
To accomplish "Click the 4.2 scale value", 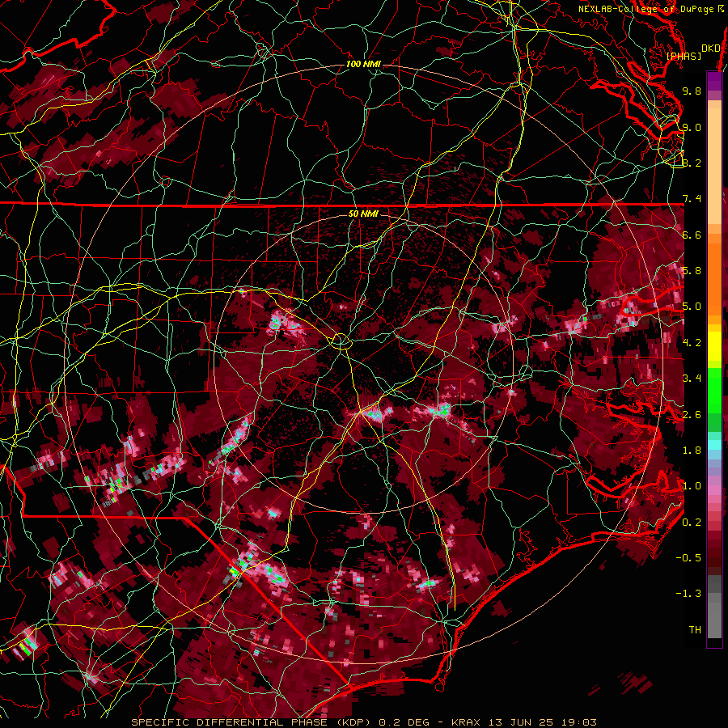I will (x=692, y=343).
